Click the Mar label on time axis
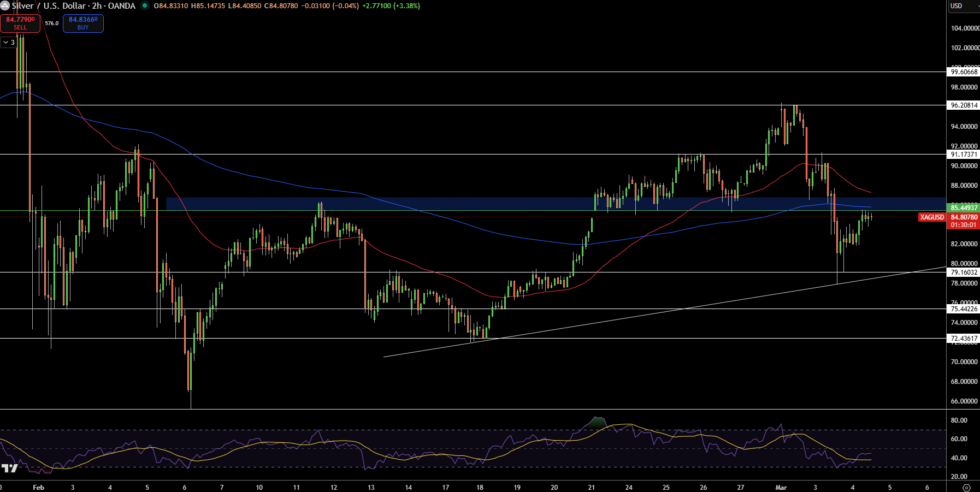This screenshot has height=492, width=980. tap(781, 487)
